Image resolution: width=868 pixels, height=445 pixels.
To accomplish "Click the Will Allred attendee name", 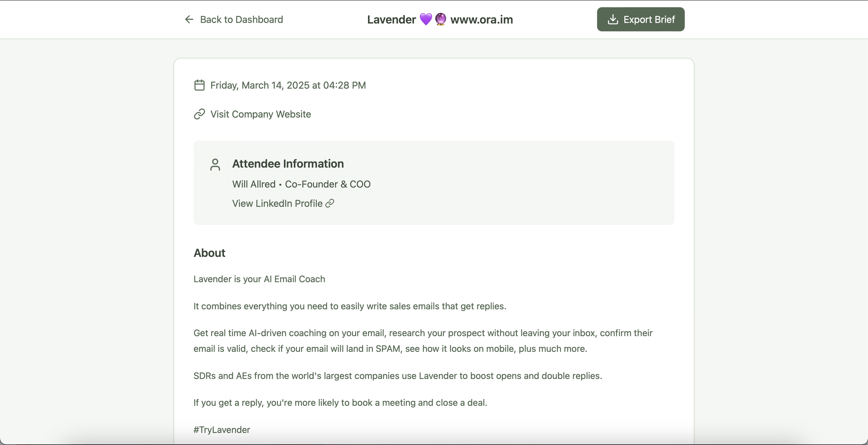I will (x=254, y=185).
